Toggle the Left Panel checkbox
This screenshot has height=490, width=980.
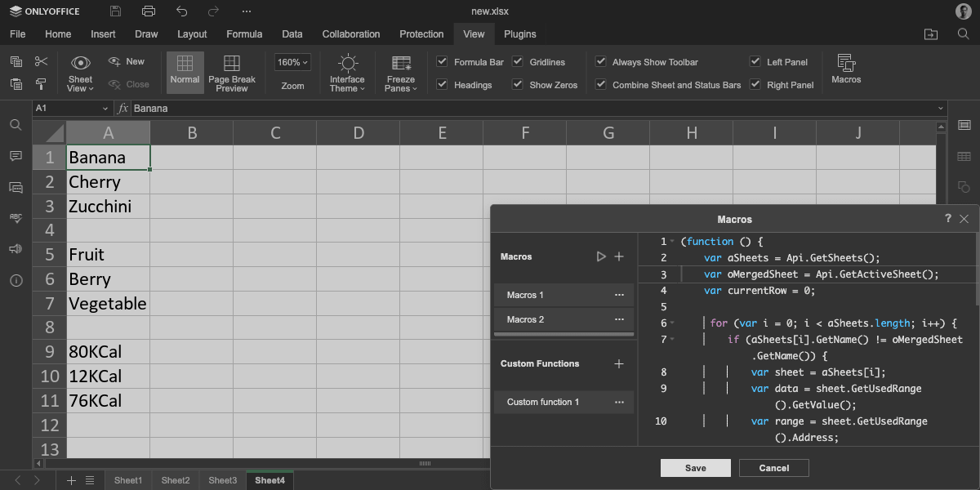755,61
